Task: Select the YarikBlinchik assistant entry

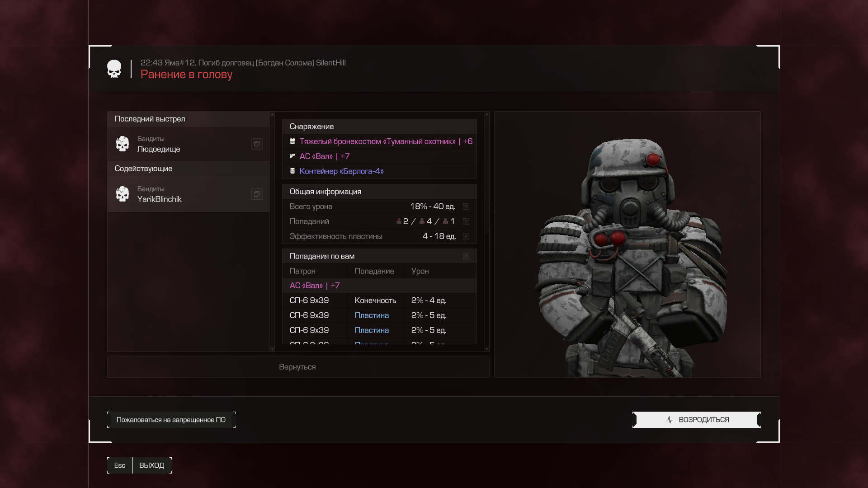Action: pos(188,194)
